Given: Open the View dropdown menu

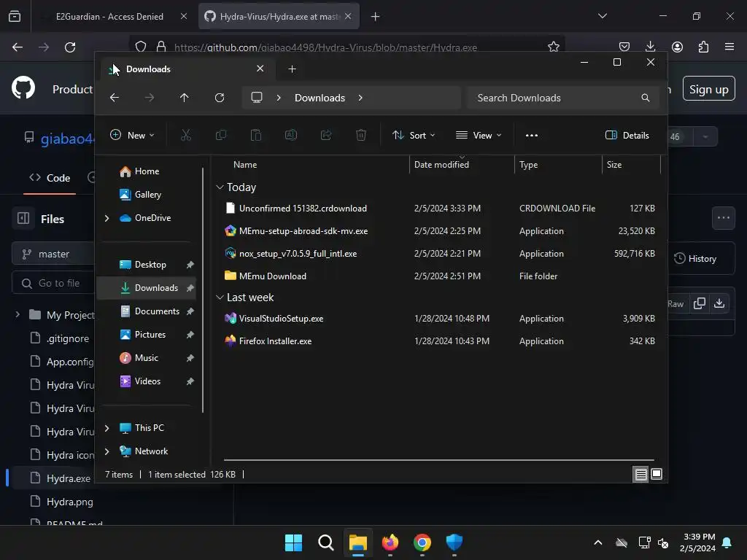Looking at the screenshot, I should click(x=479, y=135).
